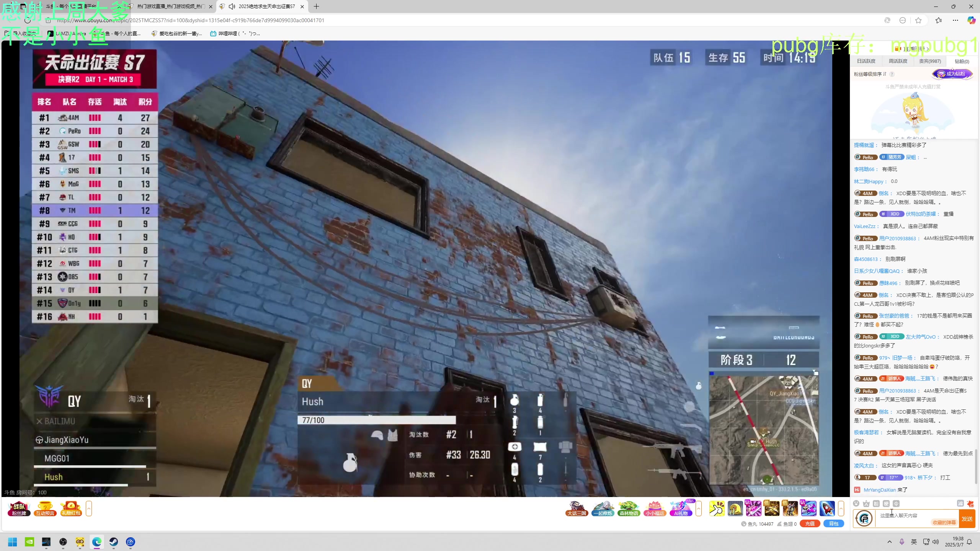Viewport: 980px width, 551px height.
Task: Click the microphone tray icon
Action: click(x=902, y=542)
